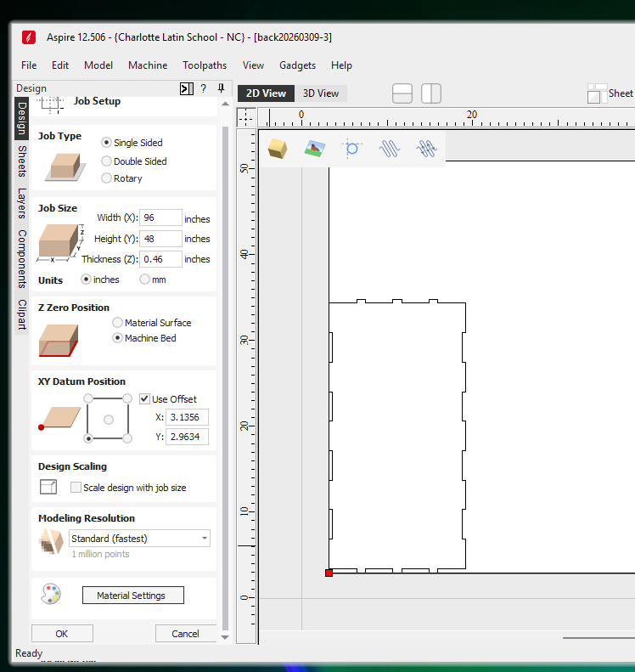The height and width of the screenshot is (672, 635).
Task: Click panel scrollbar down arrow
Action: pyautogui.click(x=225, y=637)
